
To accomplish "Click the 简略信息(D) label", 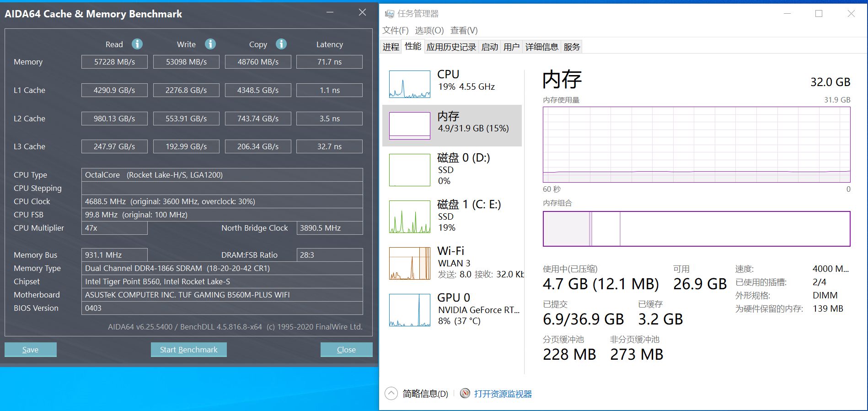I will 425,394.
